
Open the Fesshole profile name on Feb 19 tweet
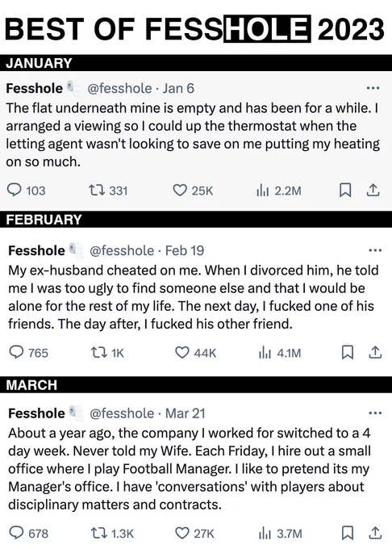click(36, 251)
